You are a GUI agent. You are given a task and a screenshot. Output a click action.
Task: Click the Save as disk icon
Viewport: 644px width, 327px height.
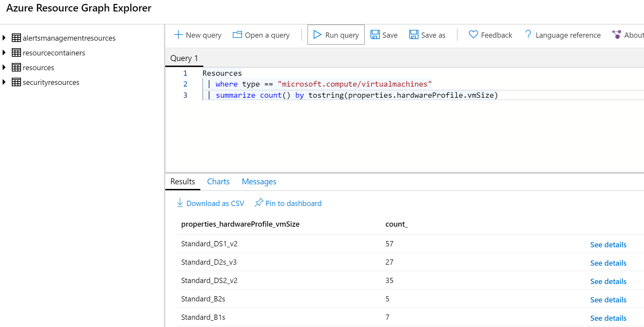413,34
